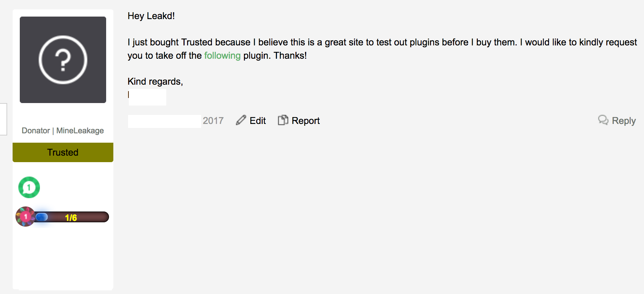Click the green message count badge

coord(29,187)
